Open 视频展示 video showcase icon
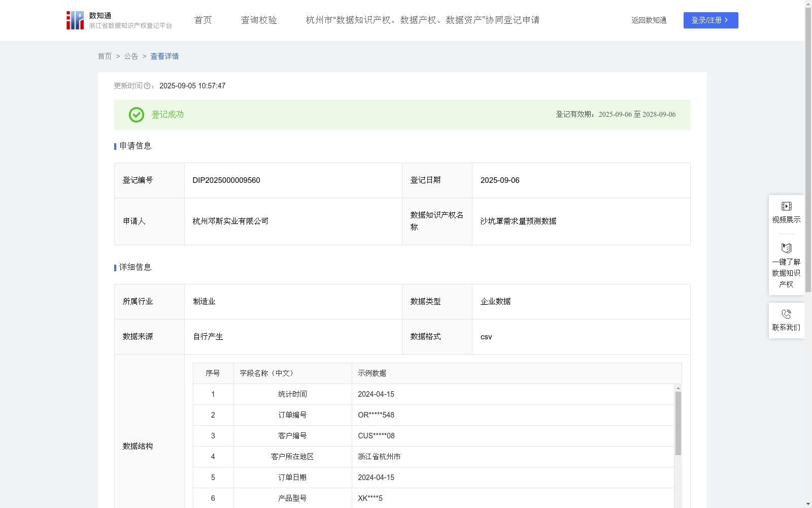The width and height of the screenshot is (812, 508). 786,206
